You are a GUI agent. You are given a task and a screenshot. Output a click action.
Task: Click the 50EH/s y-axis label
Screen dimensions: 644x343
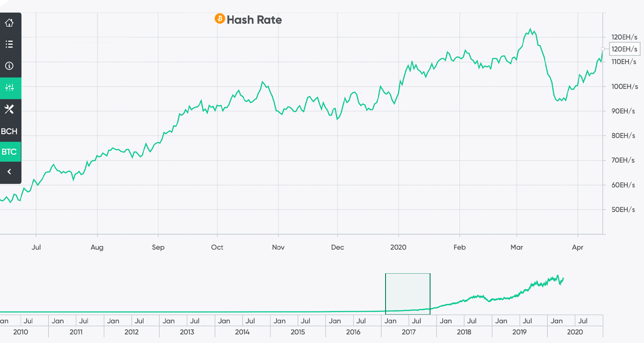click(x=623, y=210)
